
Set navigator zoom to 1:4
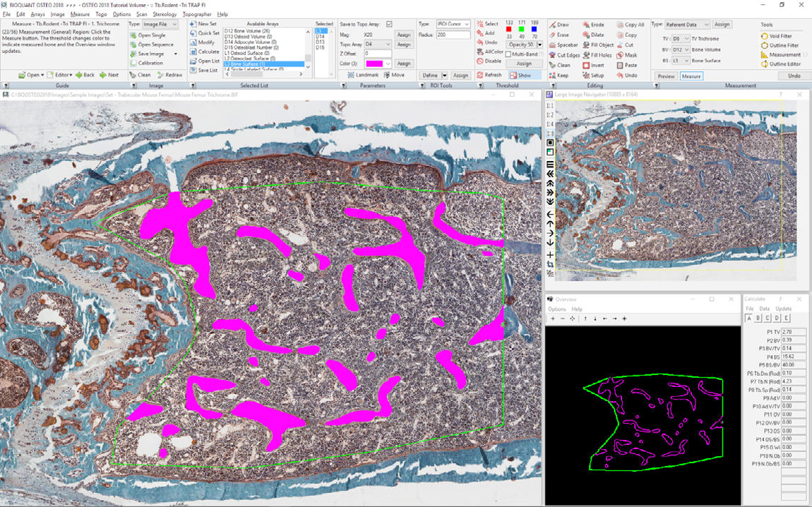[x=550, y=124]
